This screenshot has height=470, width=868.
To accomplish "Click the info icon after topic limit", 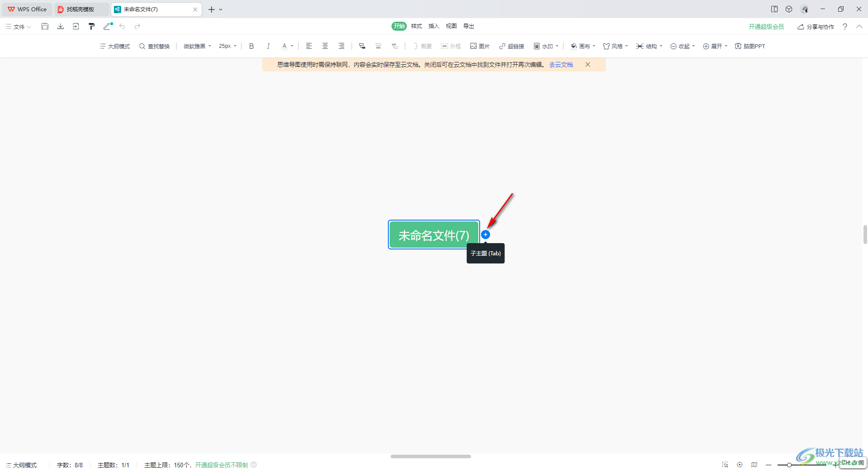I will (254, 465).
